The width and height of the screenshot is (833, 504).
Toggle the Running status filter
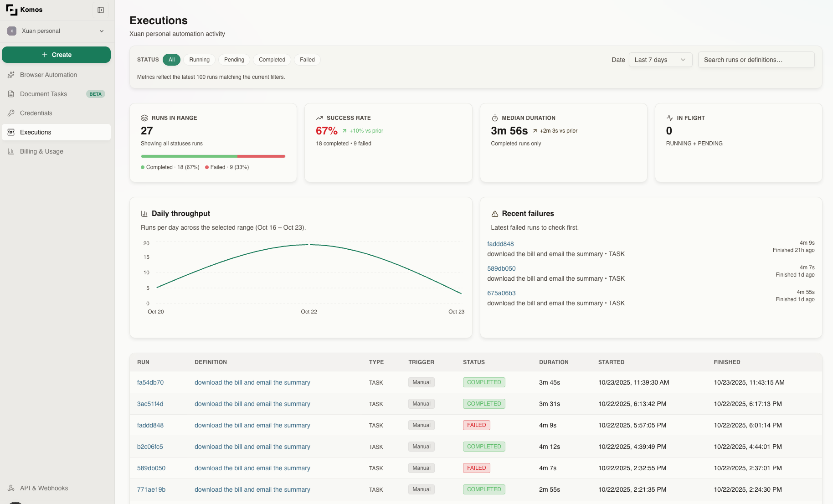click(x=199, y=60)
